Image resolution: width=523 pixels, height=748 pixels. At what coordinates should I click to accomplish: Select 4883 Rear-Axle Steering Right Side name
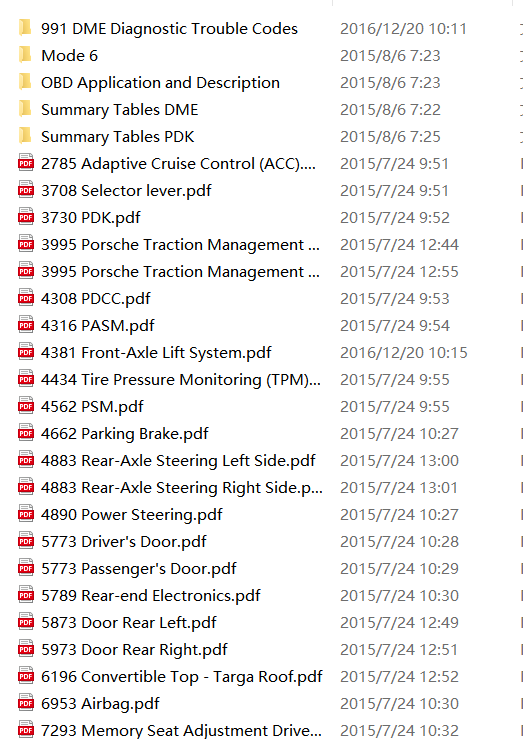pyautogui.click(x=182, y=488)
